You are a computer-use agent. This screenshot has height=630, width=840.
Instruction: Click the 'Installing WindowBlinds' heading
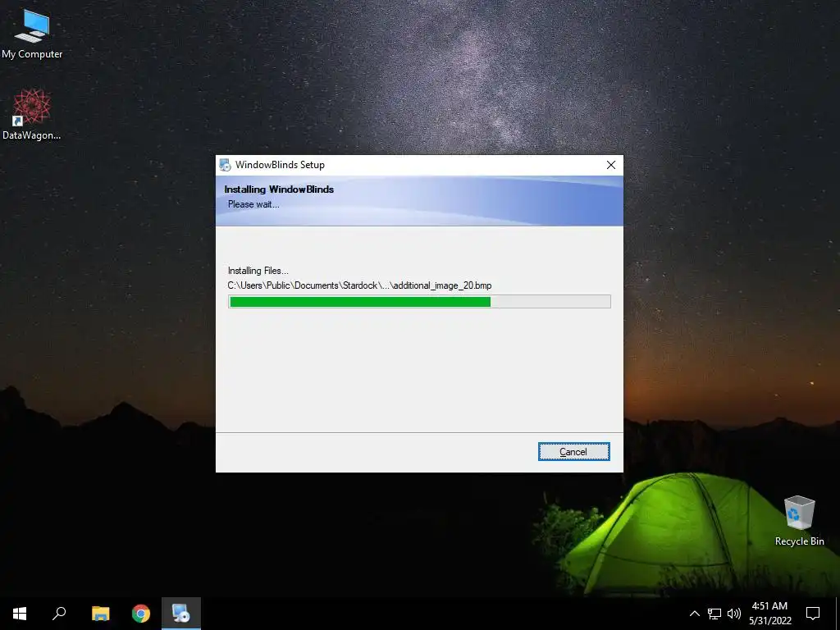pyautogui.click(x=279, y=189)
